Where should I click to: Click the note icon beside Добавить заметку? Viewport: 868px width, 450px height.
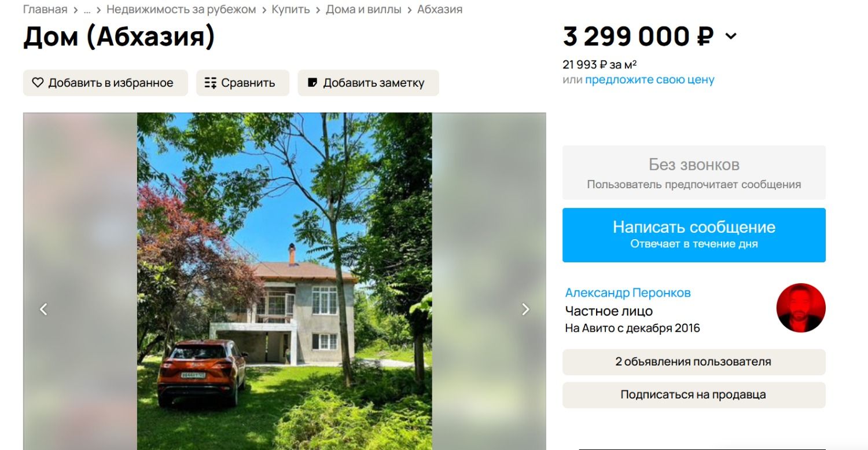[x=312, y=83]
